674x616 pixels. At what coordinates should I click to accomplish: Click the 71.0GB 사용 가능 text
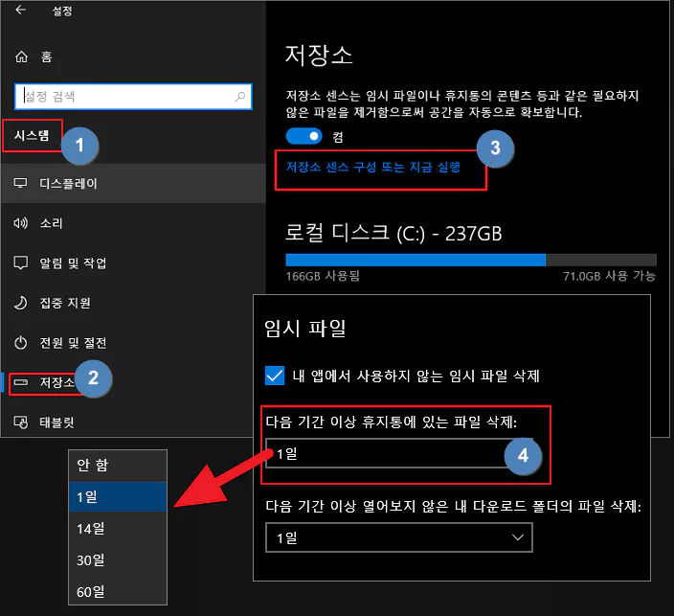pos(610,276)
